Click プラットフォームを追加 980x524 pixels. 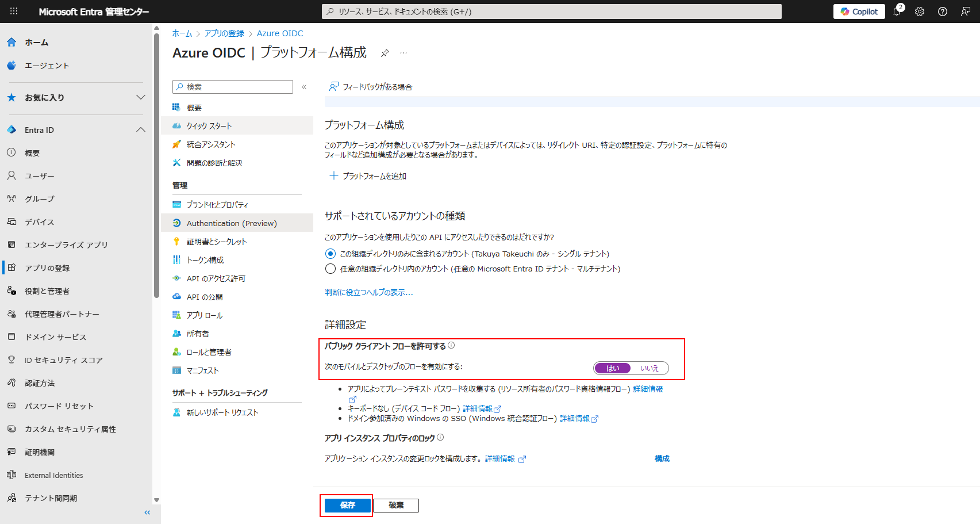pyautogui.click(x=368, y=176)
